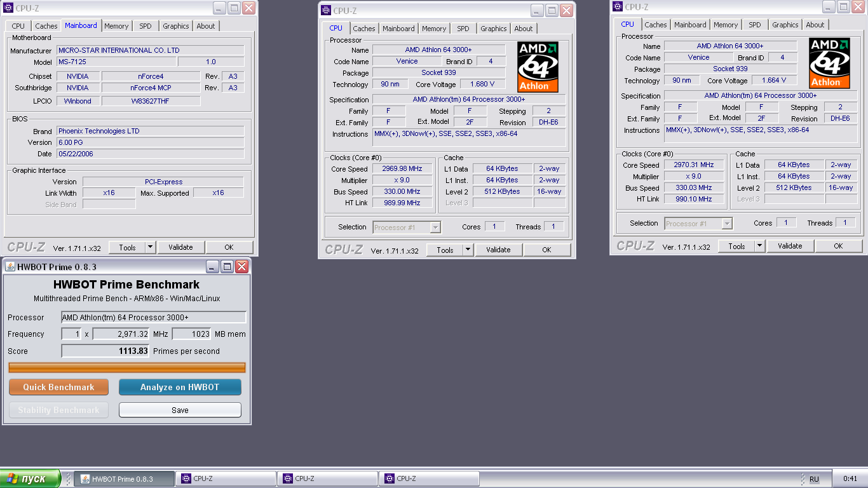
Task: Click the HWBOT Processor name field
Action: point(153,317)
